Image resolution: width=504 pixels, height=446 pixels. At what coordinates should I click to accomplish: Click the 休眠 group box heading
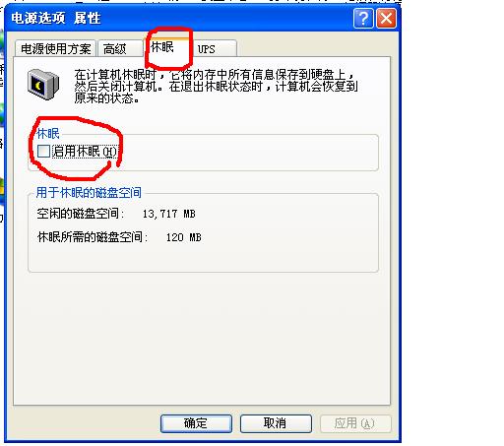click(48, 134)
